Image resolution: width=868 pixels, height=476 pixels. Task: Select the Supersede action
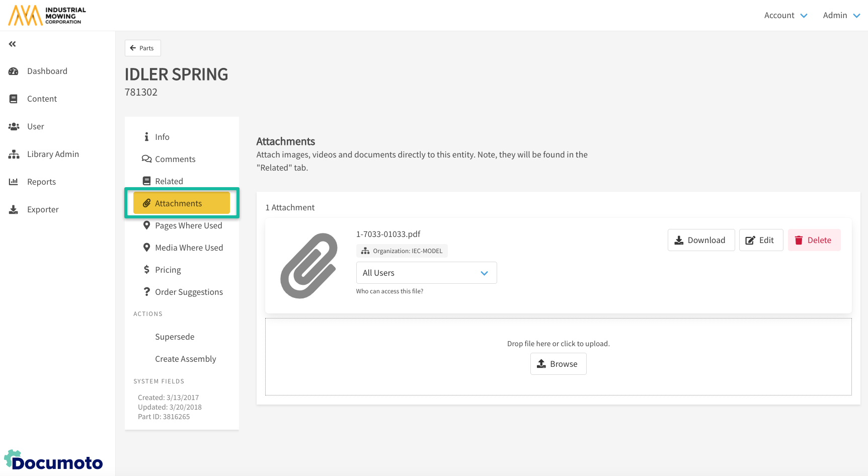175,337
